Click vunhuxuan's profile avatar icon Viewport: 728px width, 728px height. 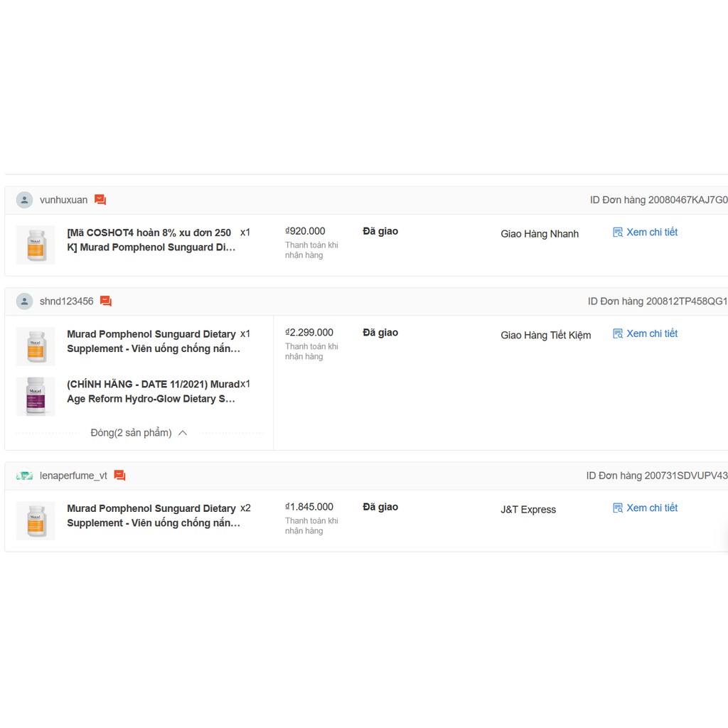tap(25, 200)
